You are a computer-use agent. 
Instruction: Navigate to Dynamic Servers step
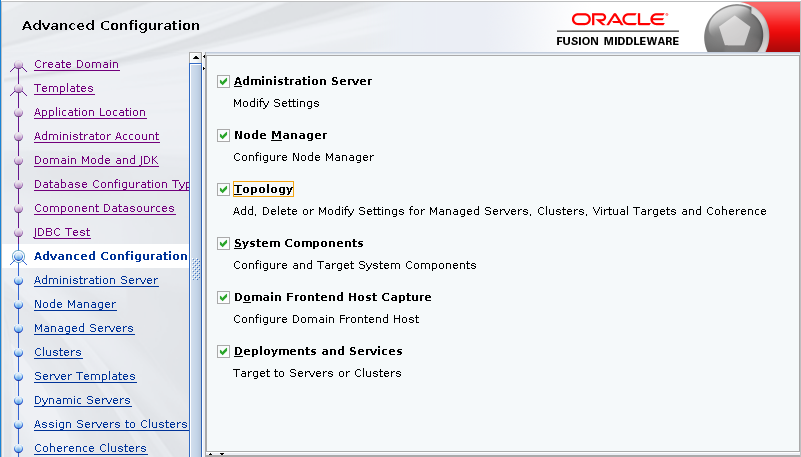click(82, 400)
